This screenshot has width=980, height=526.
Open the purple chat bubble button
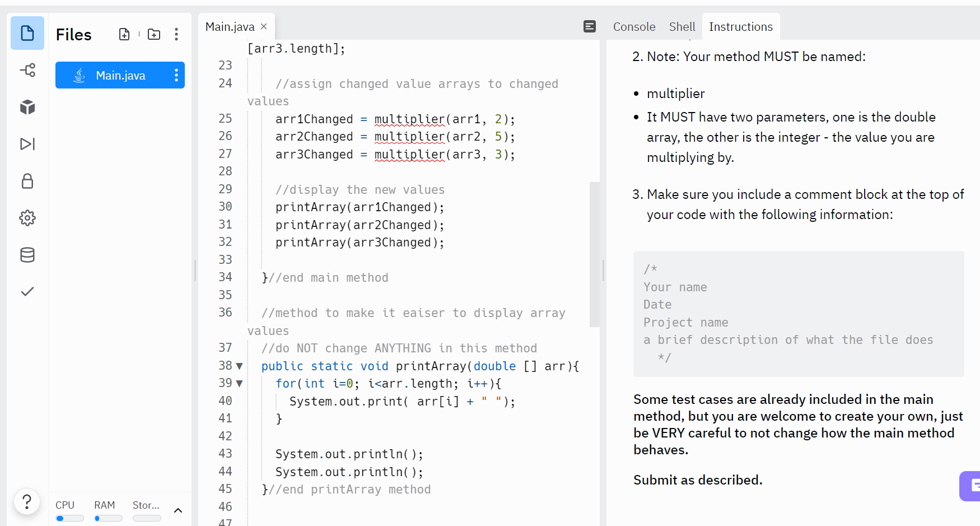click(x=970, y=486)
